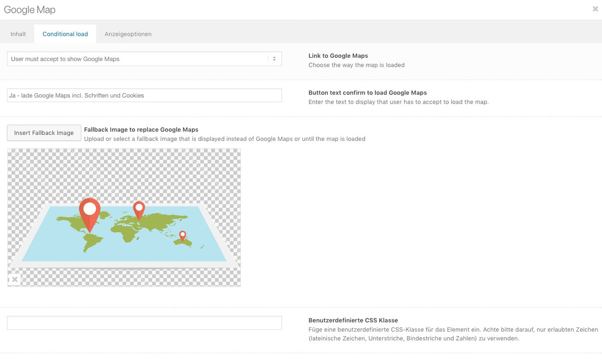
Task: Click the button text confirm input field
Action: coord(144,95)
